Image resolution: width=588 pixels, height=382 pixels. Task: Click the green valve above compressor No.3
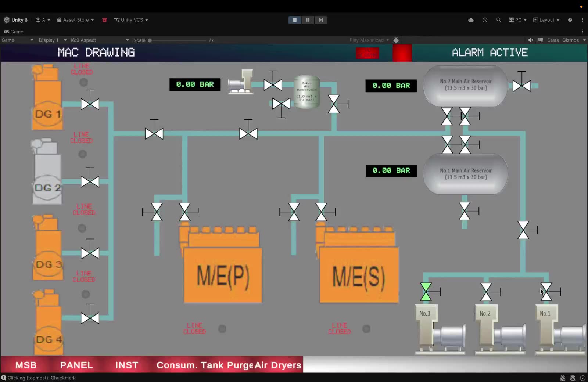426,292
